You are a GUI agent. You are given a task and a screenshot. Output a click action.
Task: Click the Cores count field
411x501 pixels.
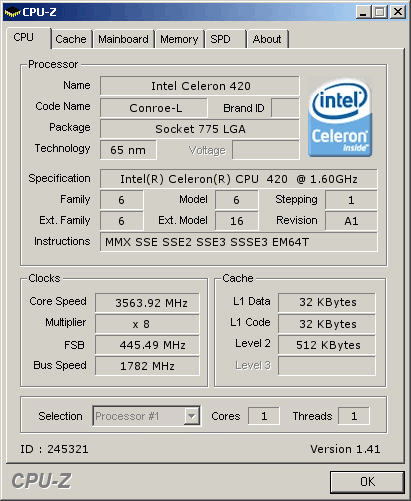click(x=264, y=416)
